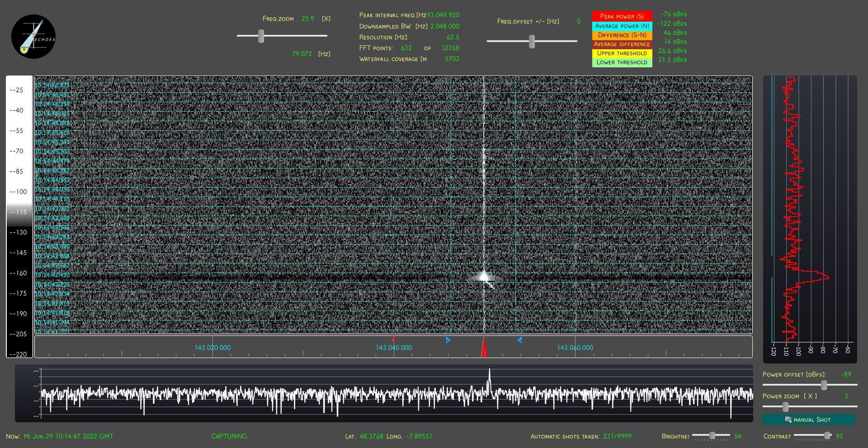Click the Average difference dark red legend
The height and width of the screenshot is (448, 868).
tap(622, 44)
